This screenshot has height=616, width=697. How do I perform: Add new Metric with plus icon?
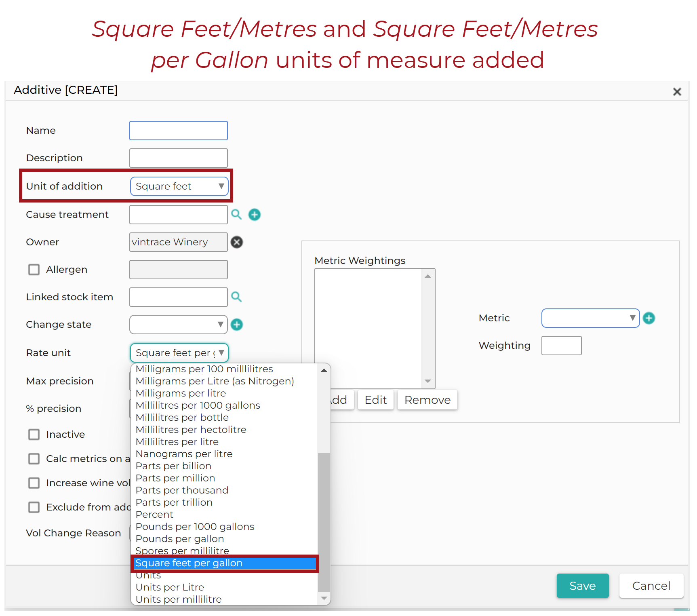point(649,318)
